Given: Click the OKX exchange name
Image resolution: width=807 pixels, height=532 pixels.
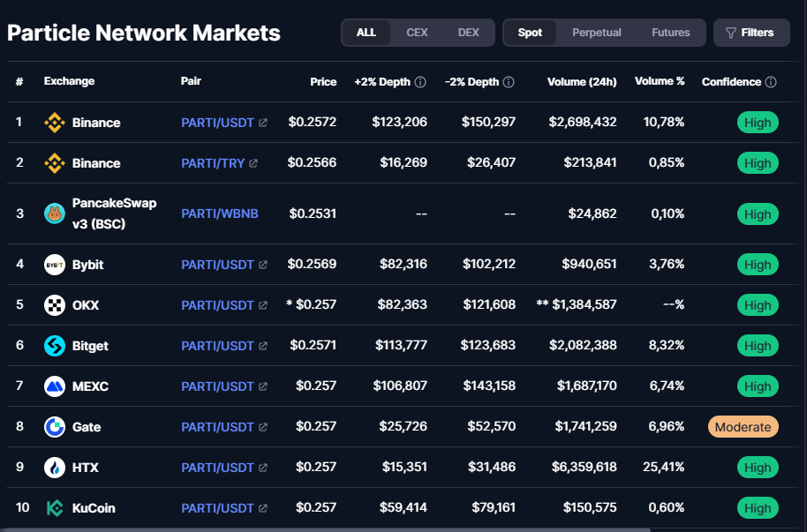Looking at the screenshot, I should [86, 305].
